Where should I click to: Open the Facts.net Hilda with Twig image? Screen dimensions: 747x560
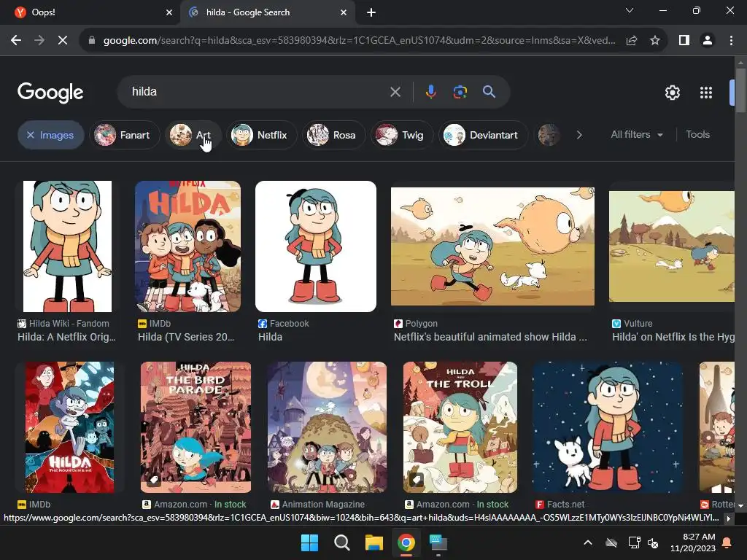(608, 427)
